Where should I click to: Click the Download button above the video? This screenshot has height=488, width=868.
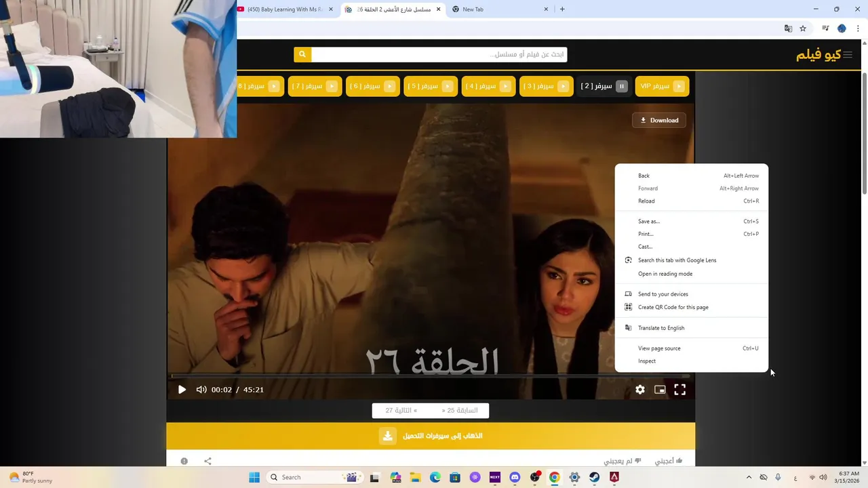click(659, 121)
